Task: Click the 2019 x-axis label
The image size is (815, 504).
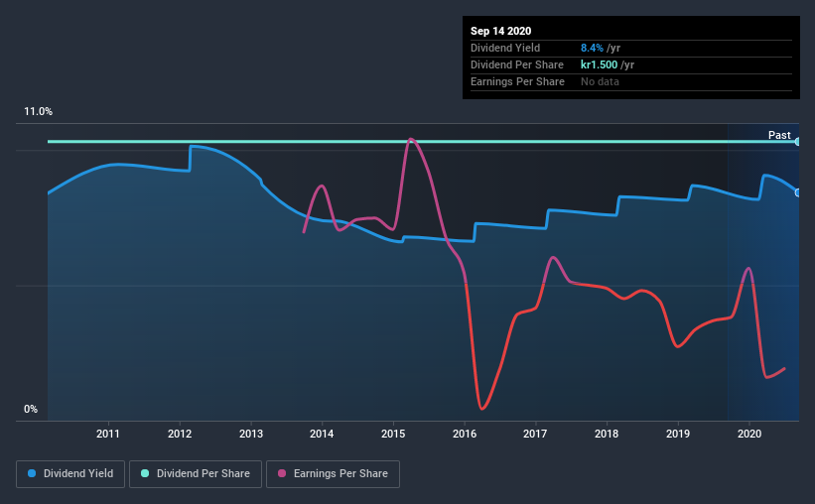Action: tap(678, 434)
